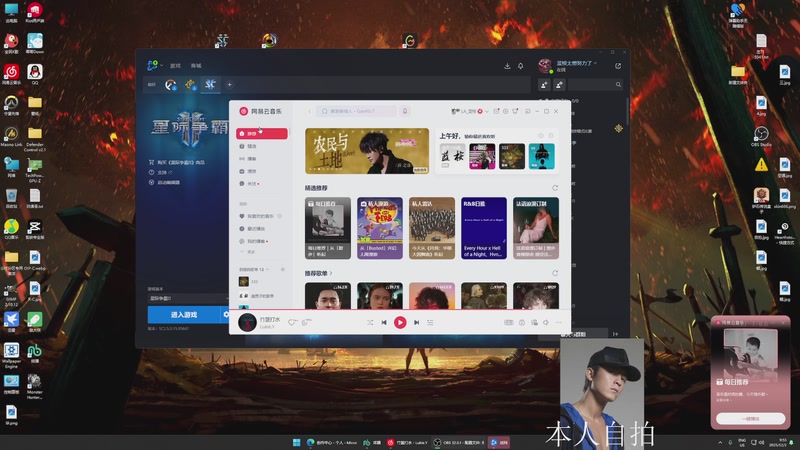Open the teal album cover in greeting card
800x450 pixels.
click(x=541, y=156)
